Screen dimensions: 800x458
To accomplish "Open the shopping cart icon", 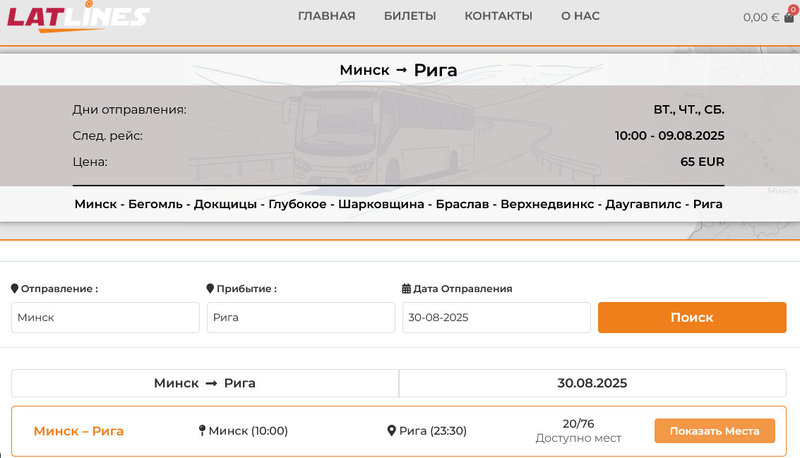I will pos(789,17).
